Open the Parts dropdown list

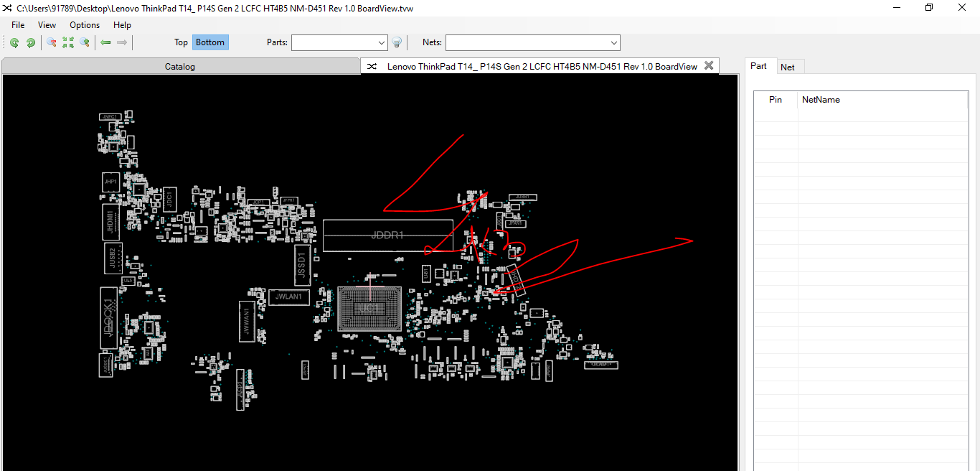(381, 43)
